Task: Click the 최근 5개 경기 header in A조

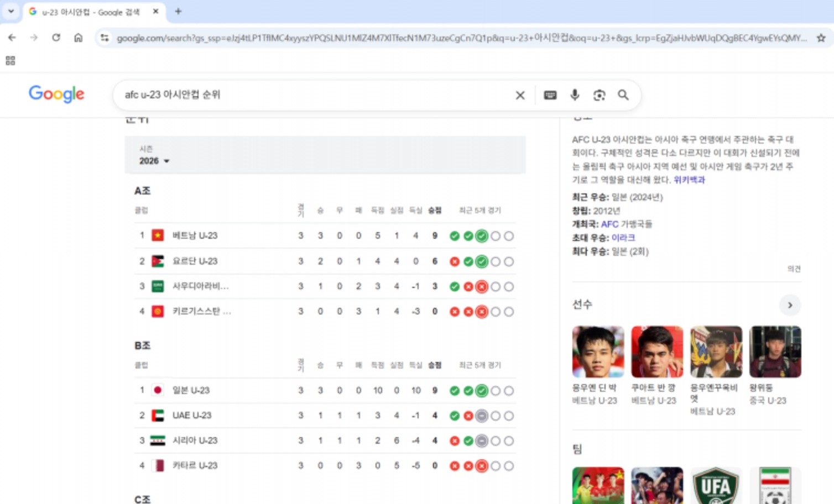Action: [x=480, y=210]
